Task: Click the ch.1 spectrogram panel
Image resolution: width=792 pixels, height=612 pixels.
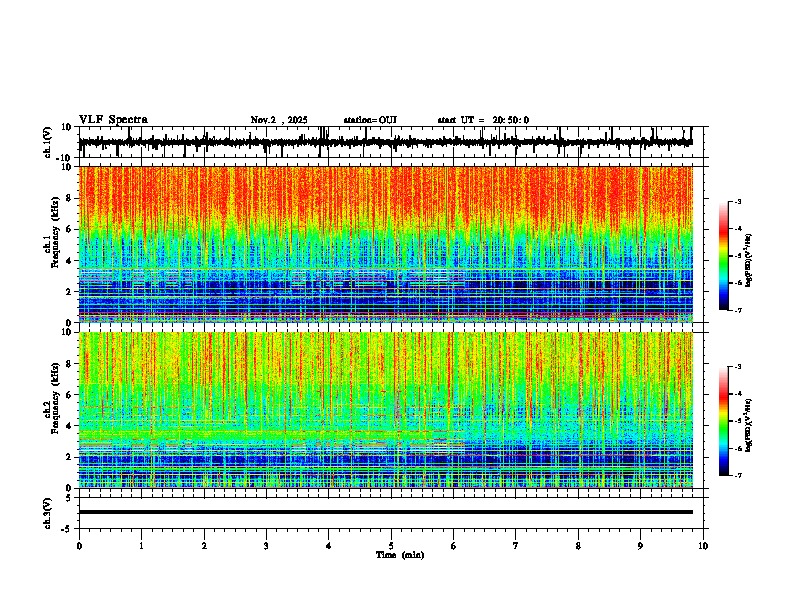Action: [385, 244]
